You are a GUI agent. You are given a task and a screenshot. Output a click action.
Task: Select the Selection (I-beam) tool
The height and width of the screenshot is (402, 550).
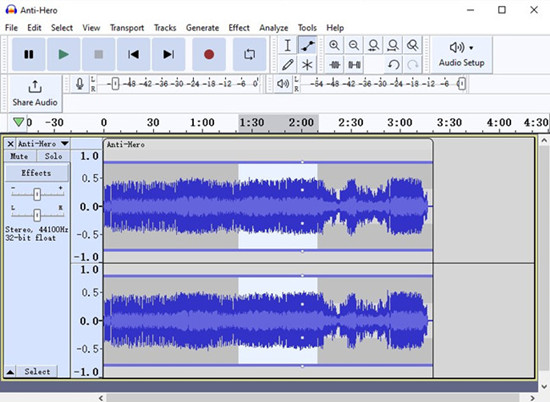287,45
